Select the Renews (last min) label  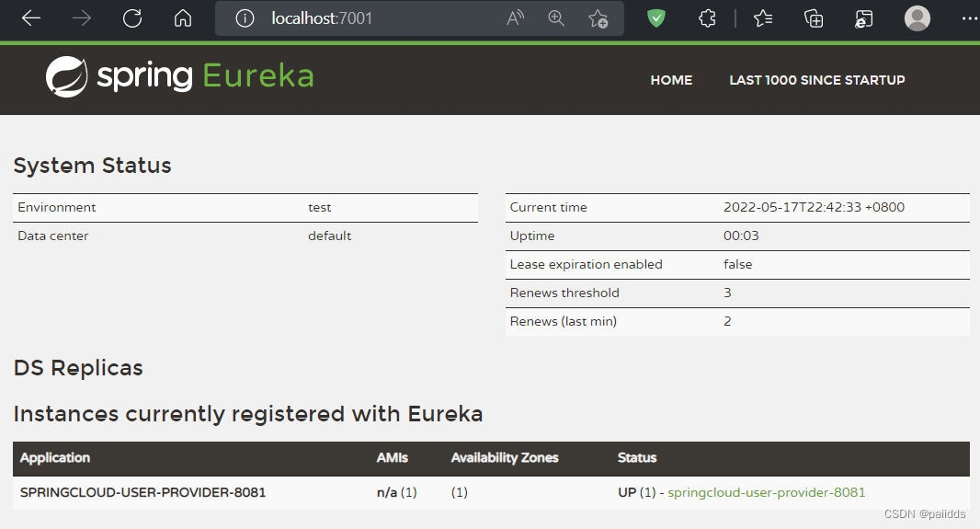click(564, 321)
